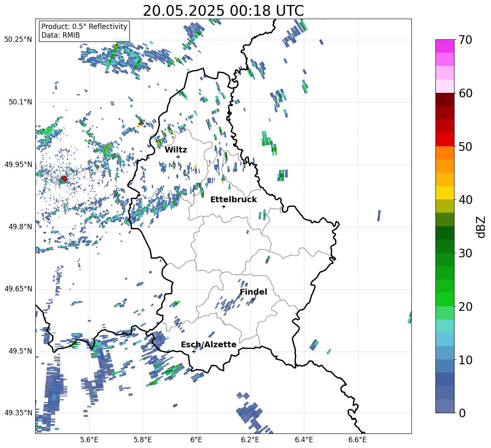Screen dimensions: 491x448
Task: Click the bright red colorbar segment above 50
Action: 445,139
